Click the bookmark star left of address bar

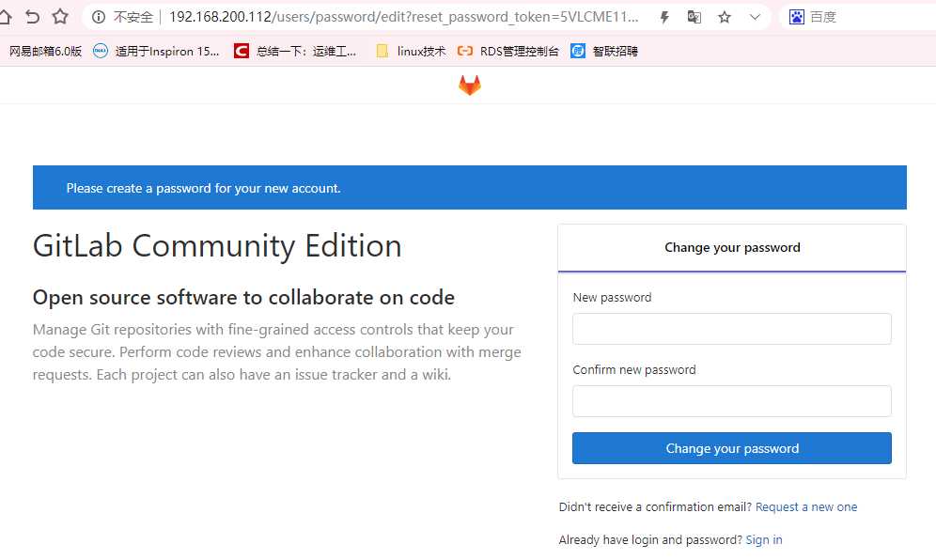point(60,17)
